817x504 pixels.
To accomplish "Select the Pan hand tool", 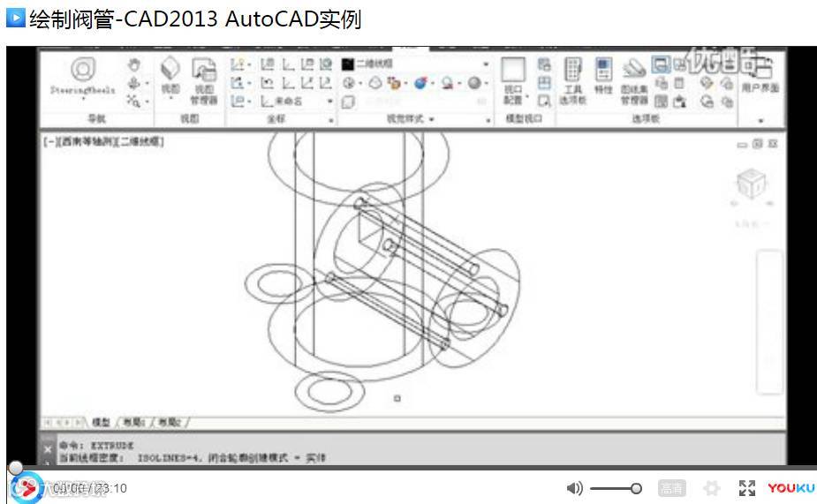I will tap(134, 65).
